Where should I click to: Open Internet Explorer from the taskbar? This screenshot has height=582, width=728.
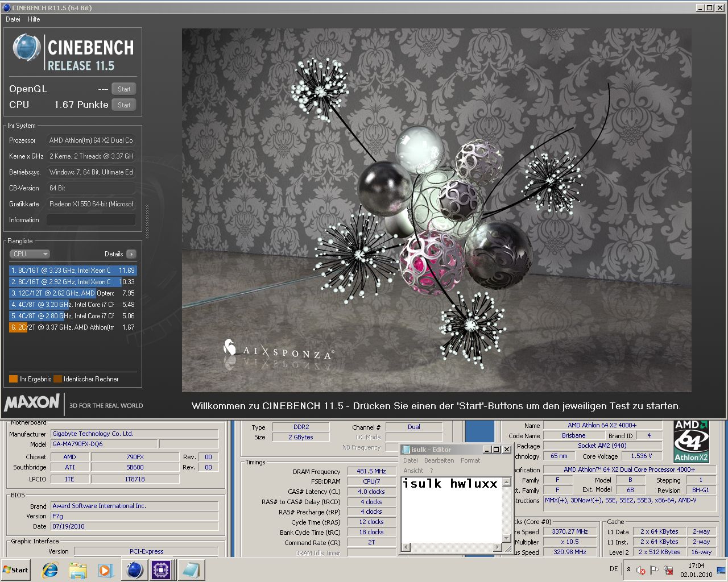pos(50,570)
